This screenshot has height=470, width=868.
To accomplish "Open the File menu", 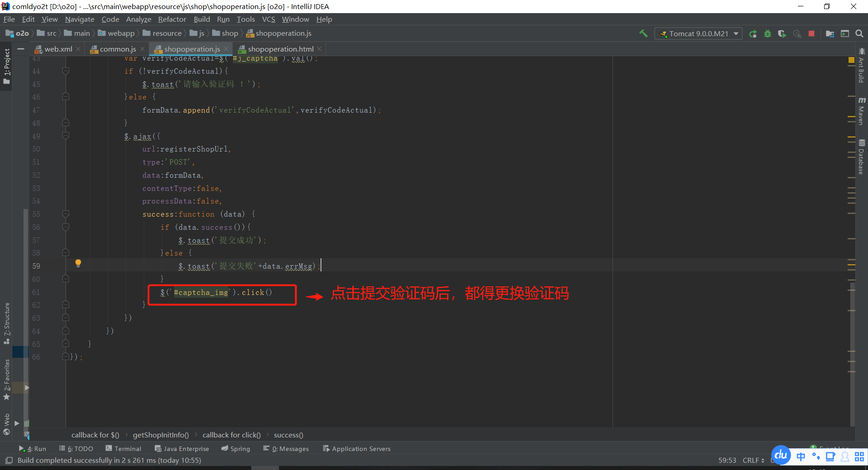I will 9,19.
